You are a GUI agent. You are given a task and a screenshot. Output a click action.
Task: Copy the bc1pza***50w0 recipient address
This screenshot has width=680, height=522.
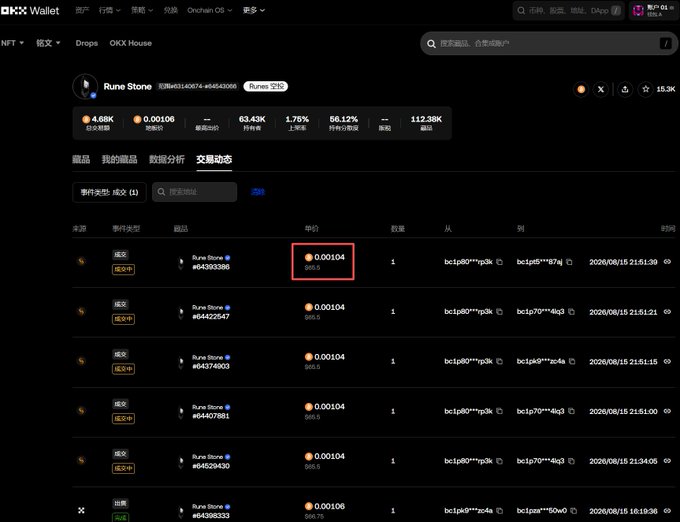tap(574, 511)
